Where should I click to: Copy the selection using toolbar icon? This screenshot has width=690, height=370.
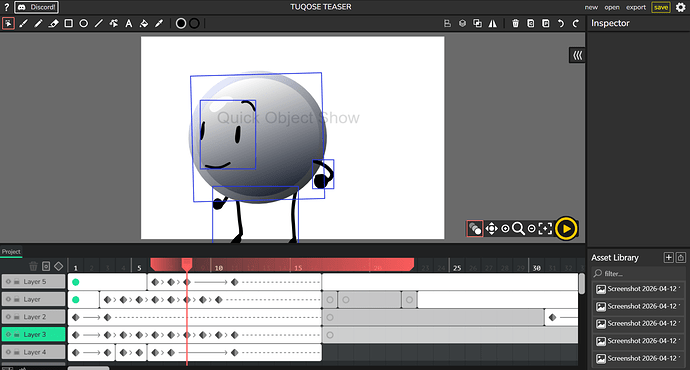pos(531,23)
